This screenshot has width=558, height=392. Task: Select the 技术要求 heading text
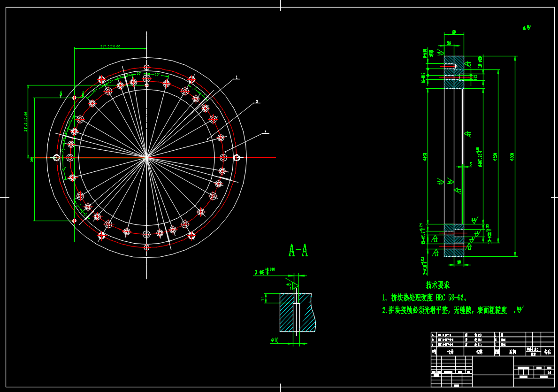pos(437,285)
